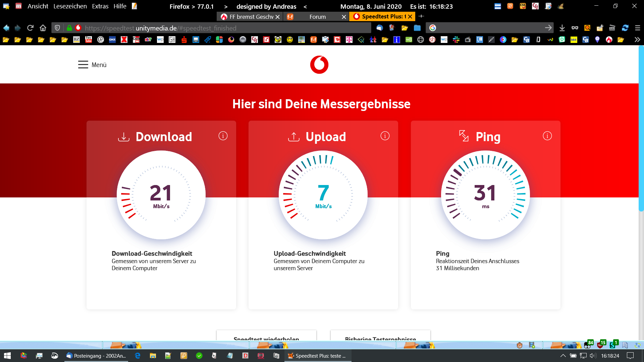Expand the bookmarks toolbar overflow chevron

pyautogui.click(x=637, y=40)
